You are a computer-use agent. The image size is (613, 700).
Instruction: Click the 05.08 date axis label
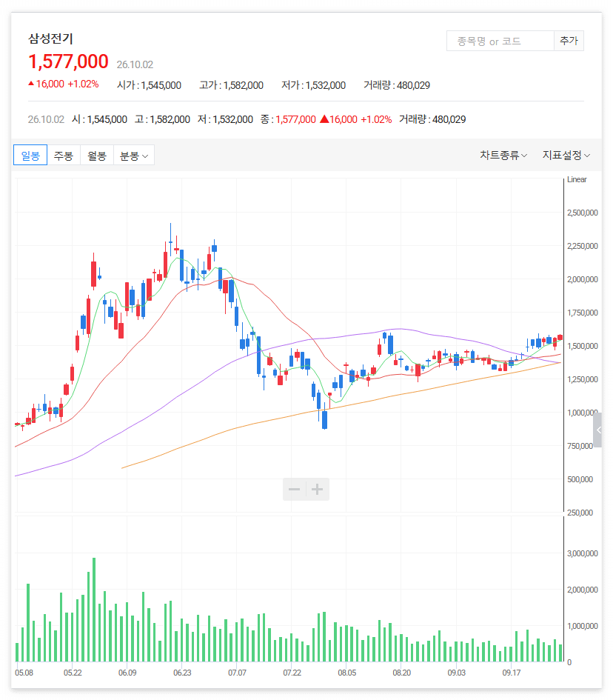(24, 673)
